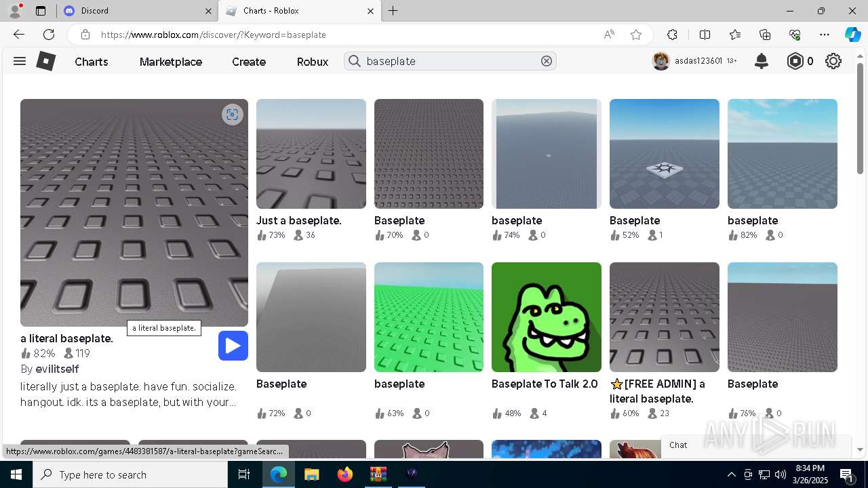The image size is (868, 488).
Task: Select the Charts - Roblox tab
Action: tap(300, 11)
